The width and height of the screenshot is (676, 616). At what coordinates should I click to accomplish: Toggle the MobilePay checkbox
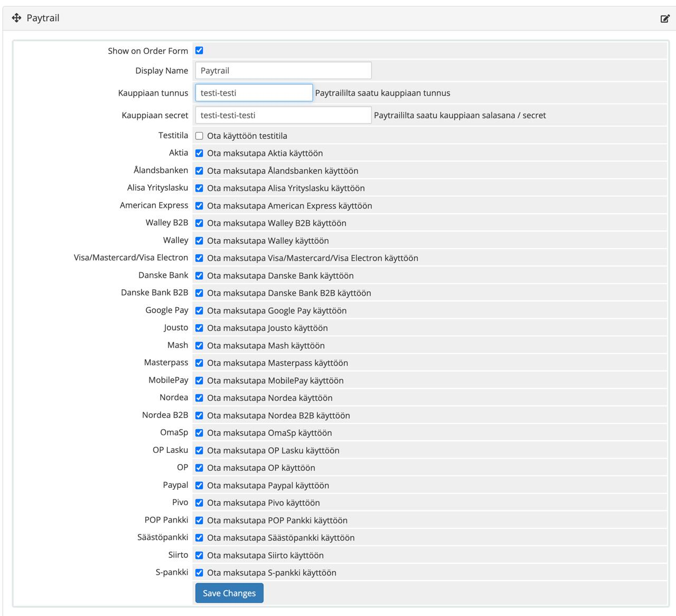click(x=199, y=380)
